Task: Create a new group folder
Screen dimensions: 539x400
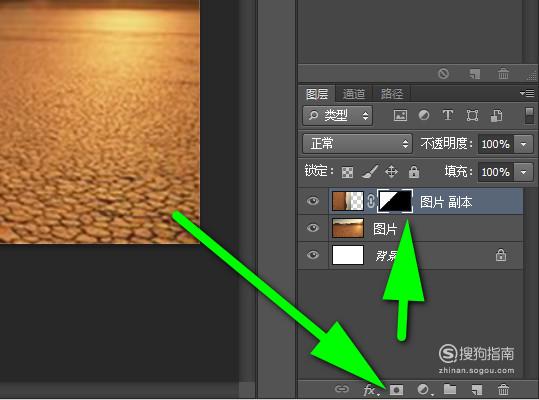Action: (x=450, y=389)
